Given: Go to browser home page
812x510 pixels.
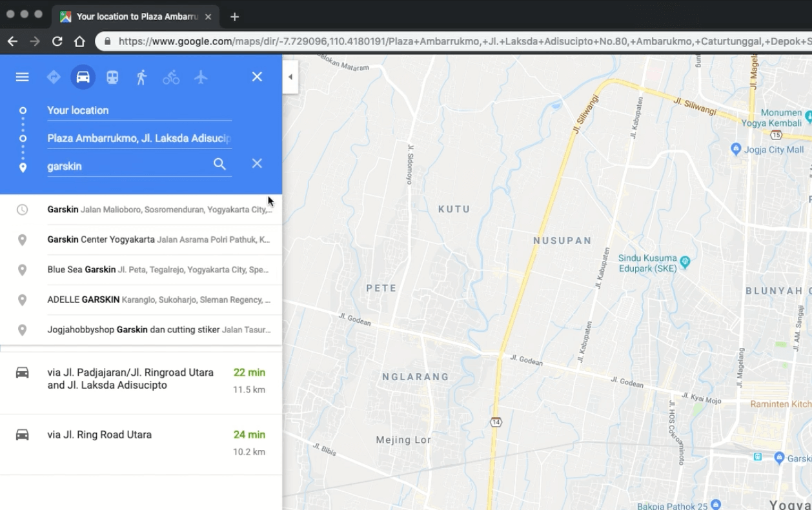Looking at the screenshot, I should point(79,41).
